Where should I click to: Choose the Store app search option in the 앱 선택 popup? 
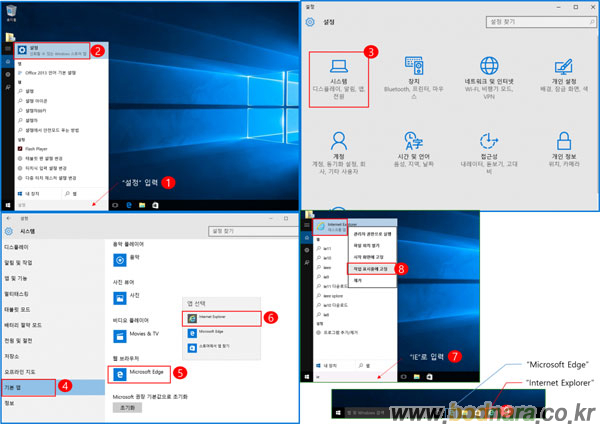pyautogui.click(x=222, y=347)
